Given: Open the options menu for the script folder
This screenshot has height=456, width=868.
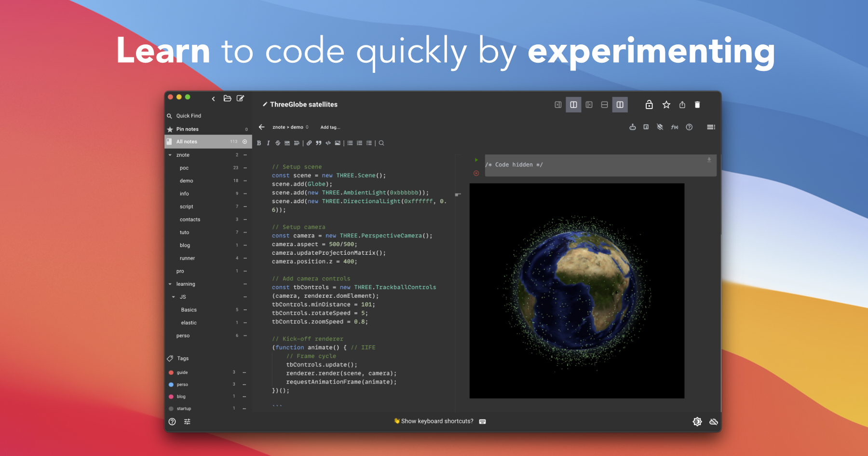Looking at the screenshot, I should [x=245, y=207].
